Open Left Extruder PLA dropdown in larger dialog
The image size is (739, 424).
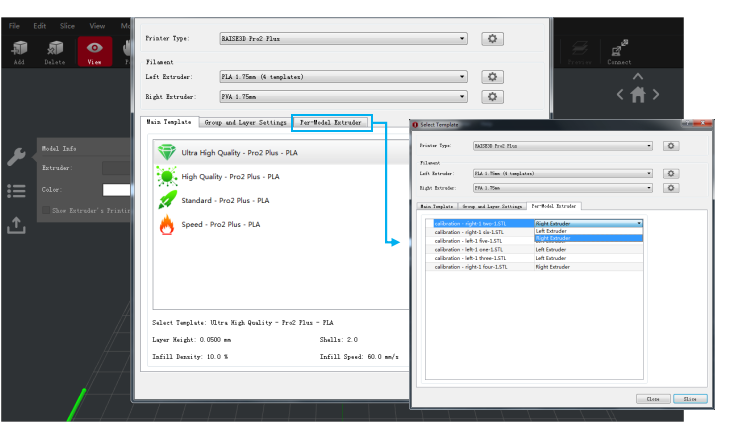pyautogui.click(x=344, y=77)
